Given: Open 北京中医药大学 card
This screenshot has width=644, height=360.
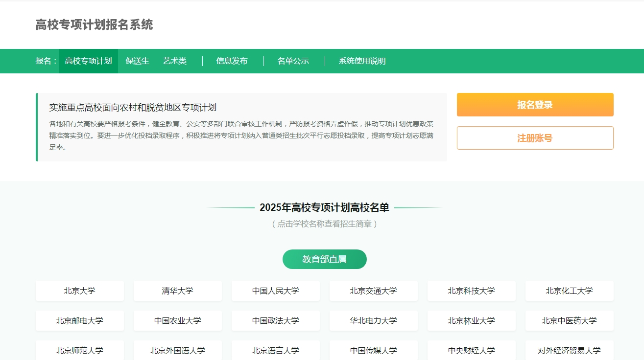Looking at the screenshot, I should click(x=570, y=320).
